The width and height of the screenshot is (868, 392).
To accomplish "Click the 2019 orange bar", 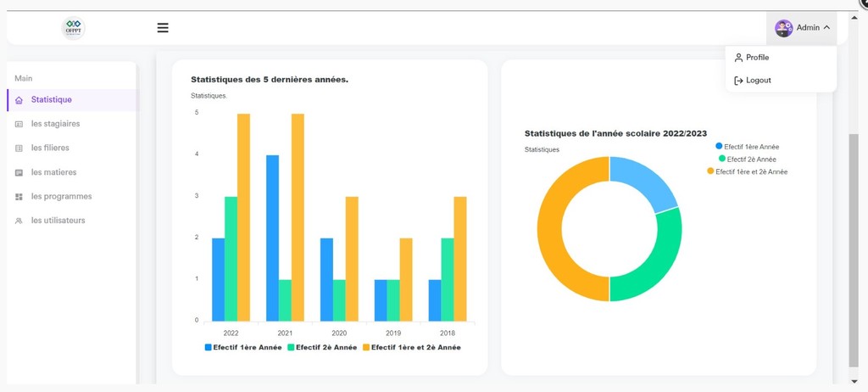I will pyautogui.click(x=406, y=279).
